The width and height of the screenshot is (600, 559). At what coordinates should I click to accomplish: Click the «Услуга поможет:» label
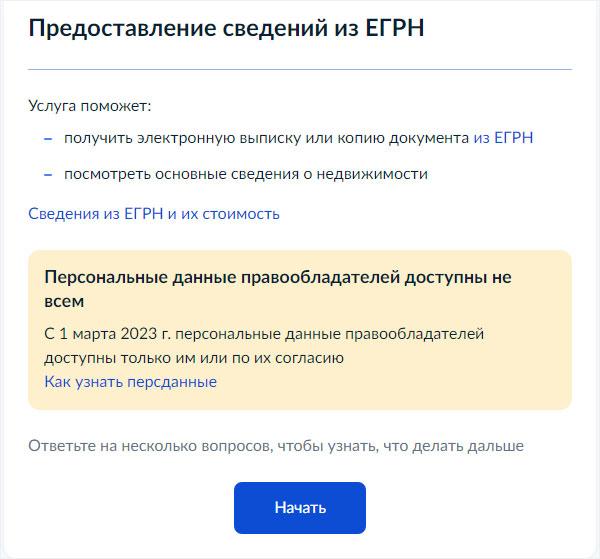coord(89,106)
